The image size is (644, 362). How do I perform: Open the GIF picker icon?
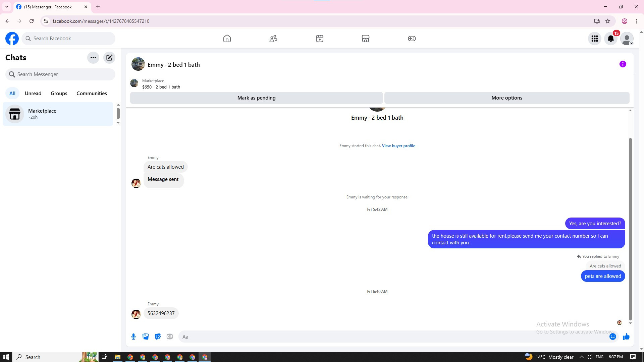coord(170,337)
